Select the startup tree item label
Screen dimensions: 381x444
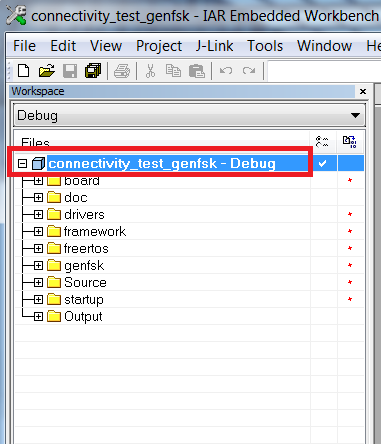coord(84,299)
